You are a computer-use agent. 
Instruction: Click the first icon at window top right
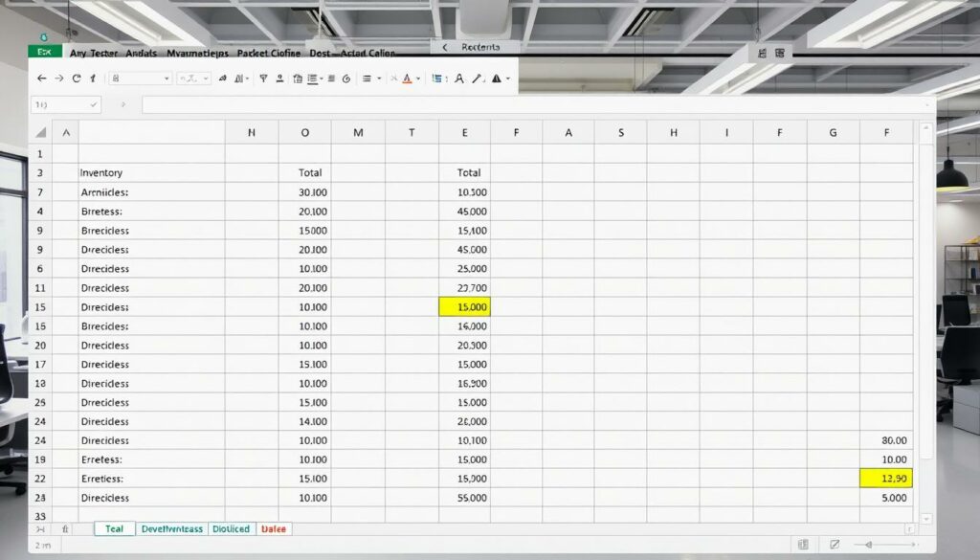click(762, 53)
